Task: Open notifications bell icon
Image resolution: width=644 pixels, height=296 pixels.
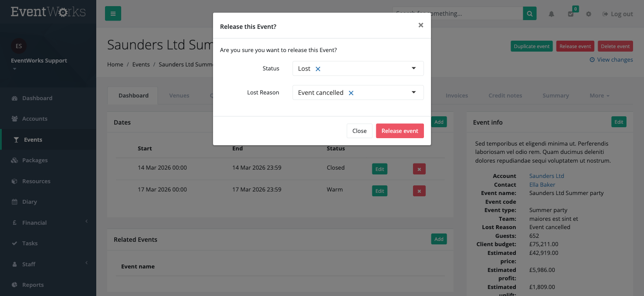Action: pos(552,14)
